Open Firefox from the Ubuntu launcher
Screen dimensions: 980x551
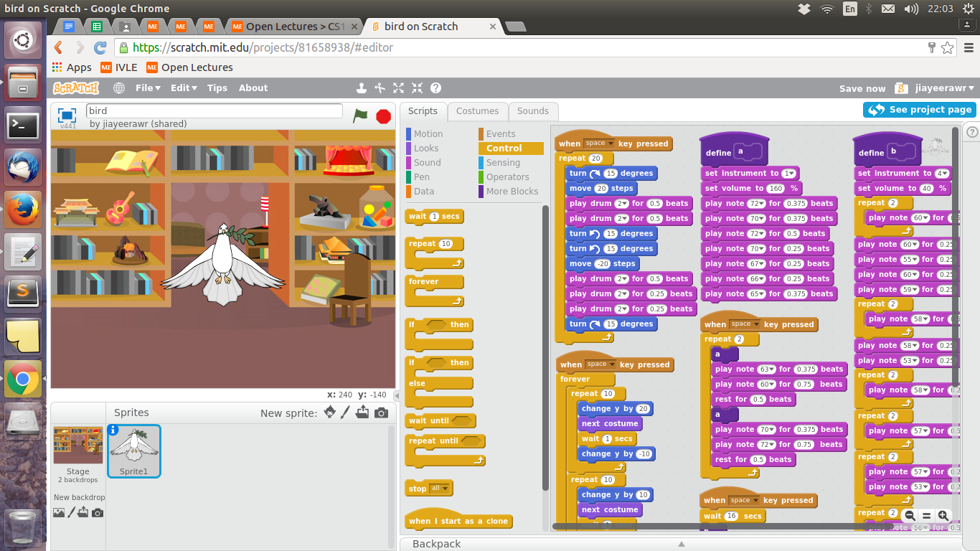coord(24,209)
